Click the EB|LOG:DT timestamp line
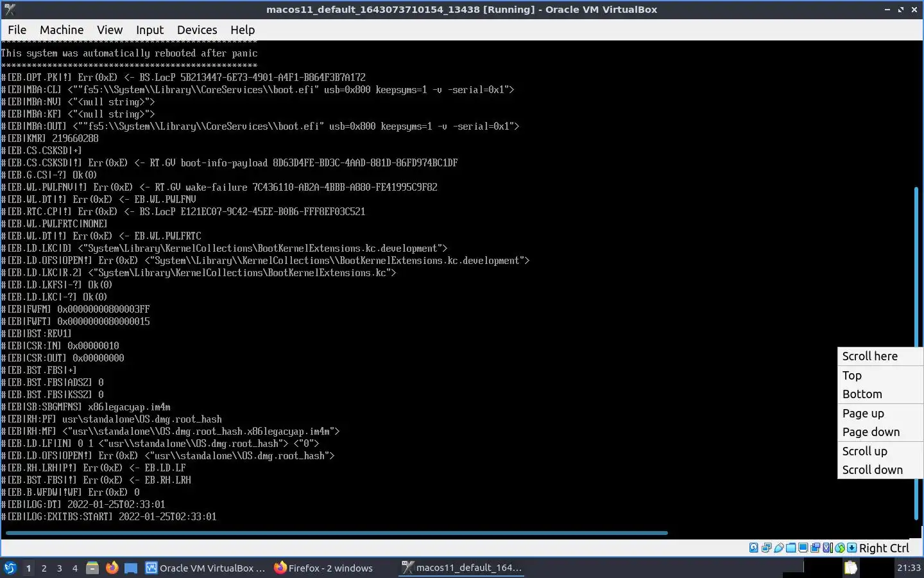This screenshot has width=924, height=578. [x=83, y=505]
